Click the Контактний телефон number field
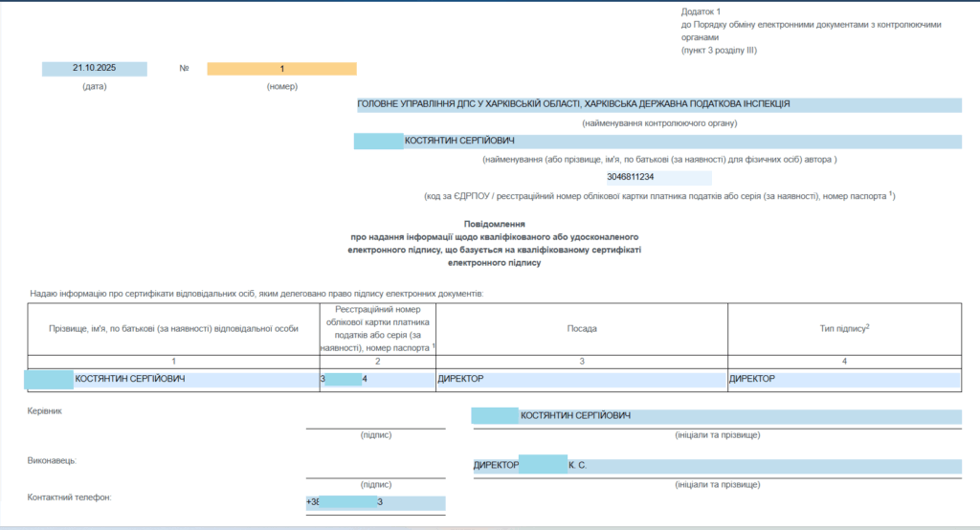 pyautogui.click(x=375, y=503)
